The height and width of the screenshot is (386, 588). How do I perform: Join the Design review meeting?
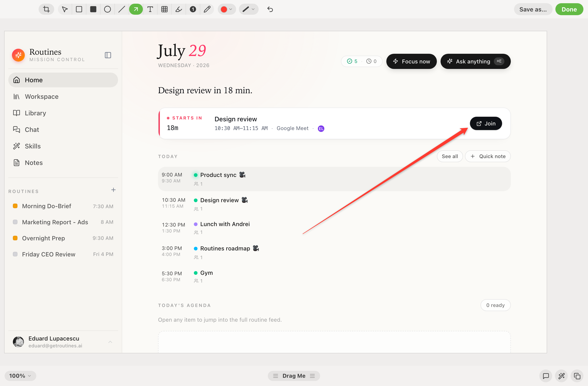pyautogui.click(x=486, y=124)
